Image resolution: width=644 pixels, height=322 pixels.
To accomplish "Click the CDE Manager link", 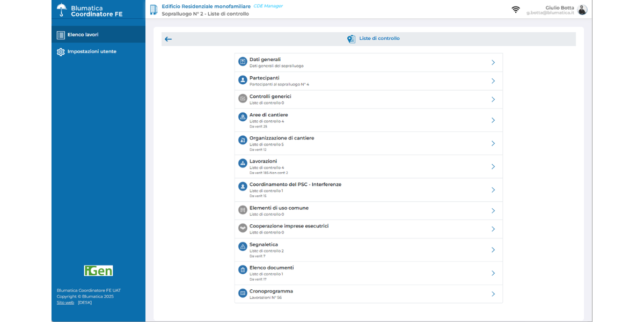I will coord(268,6).
